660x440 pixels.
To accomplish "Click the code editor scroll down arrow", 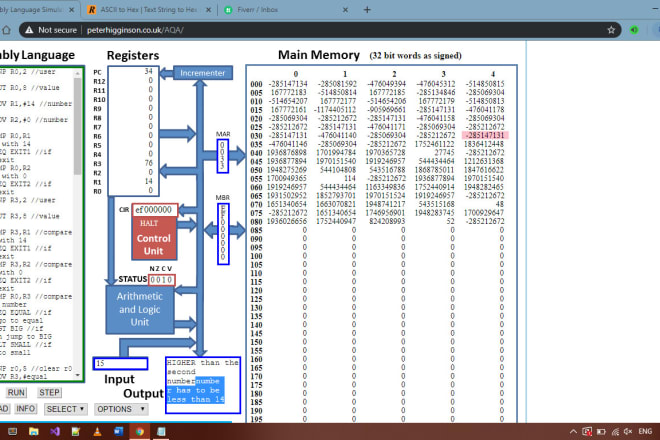I will (77, 375).
